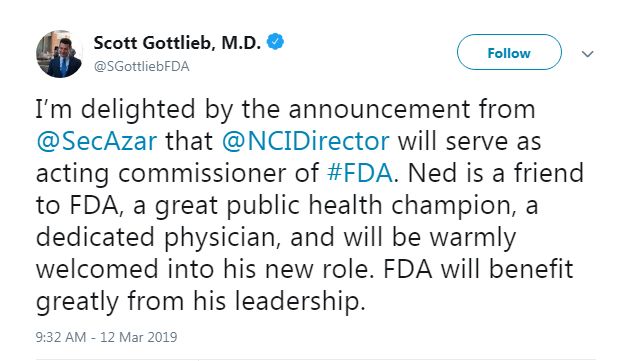Click the text "welcomed into his new role"
632x361 pixels.
(203, 270)
